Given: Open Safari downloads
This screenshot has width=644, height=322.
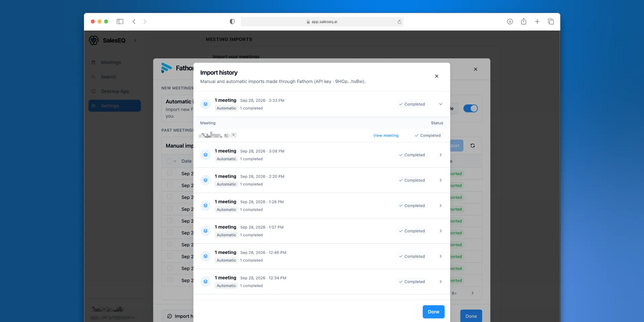Looking at the screenshot, I should pos(510,21).
